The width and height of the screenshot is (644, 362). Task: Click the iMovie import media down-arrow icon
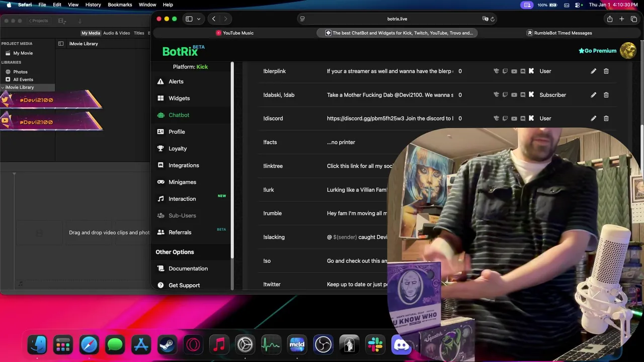tap(79, 21)
